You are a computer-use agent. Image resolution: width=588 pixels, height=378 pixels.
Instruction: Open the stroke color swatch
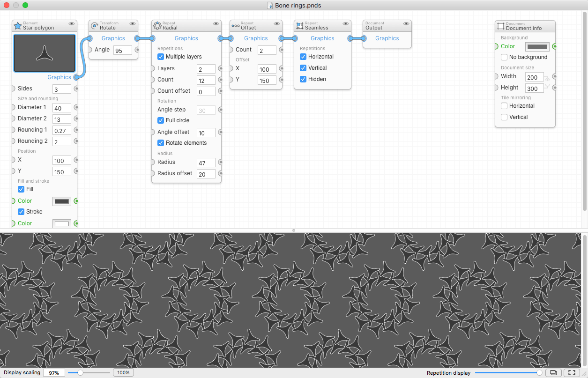pyautogui.click(x=62, y=224)
